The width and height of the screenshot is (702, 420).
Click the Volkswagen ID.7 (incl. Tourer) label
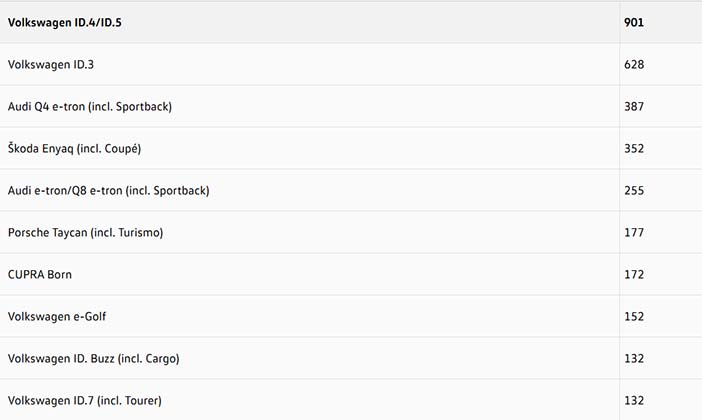click(88, 400)
